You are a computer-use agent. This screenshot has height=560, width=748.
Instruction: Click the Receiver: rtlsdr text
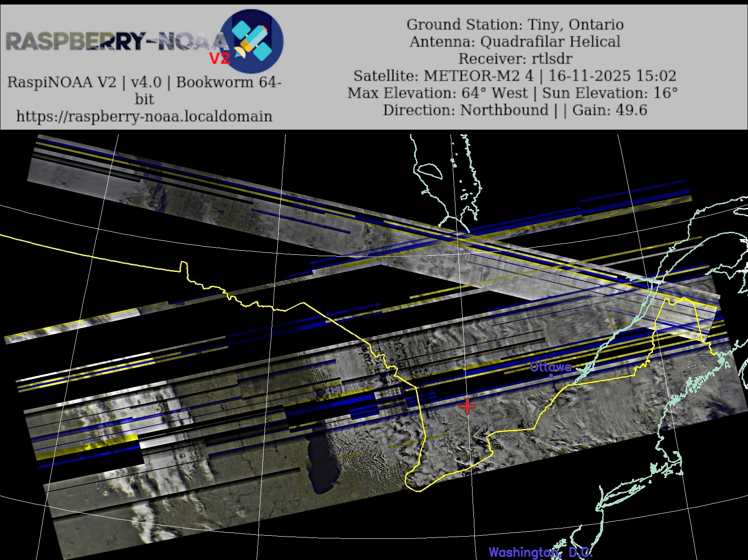coord(515,59)
